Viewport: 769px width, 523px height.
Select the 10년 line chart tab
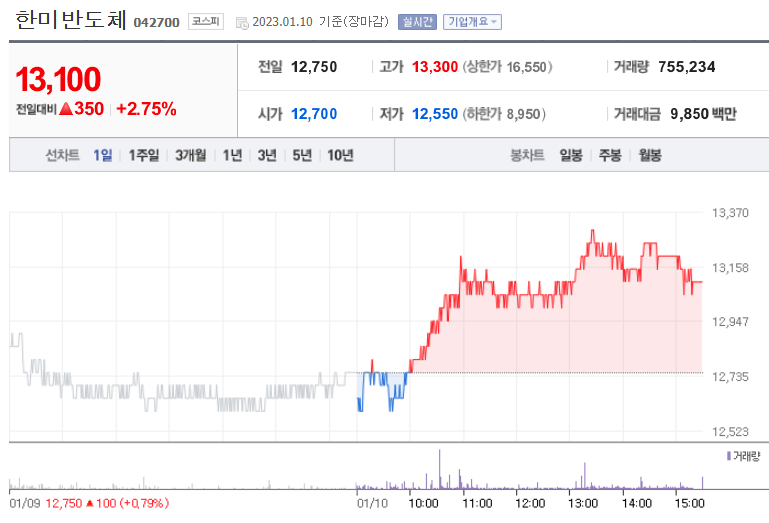click(x=340, y=156)
